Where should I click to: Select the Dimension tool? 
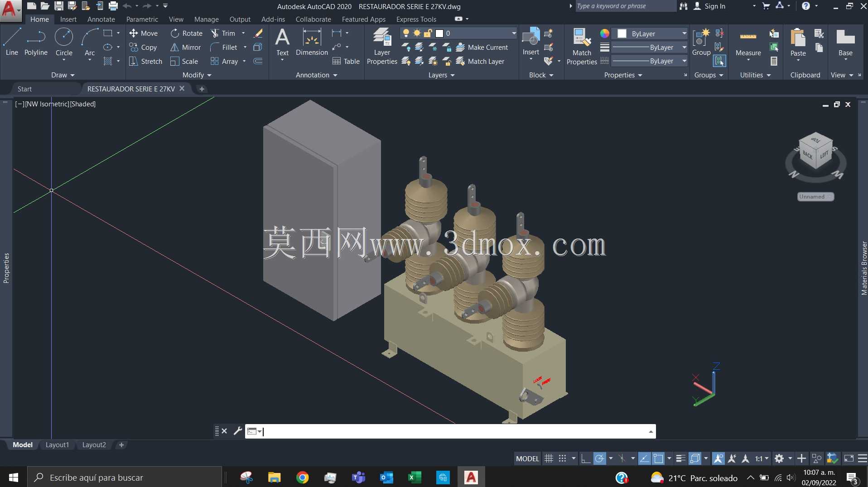(312, 42)
